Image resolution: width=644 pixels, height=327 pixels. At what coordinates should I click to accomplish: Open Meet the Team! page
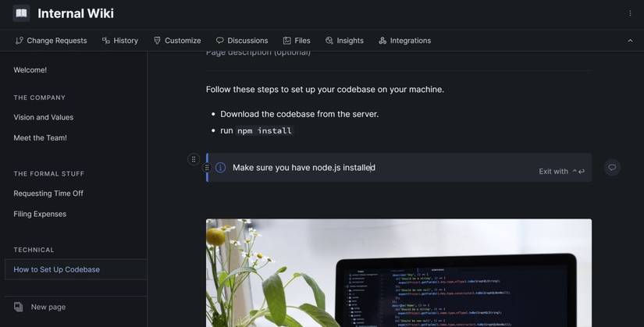[41, 137]
